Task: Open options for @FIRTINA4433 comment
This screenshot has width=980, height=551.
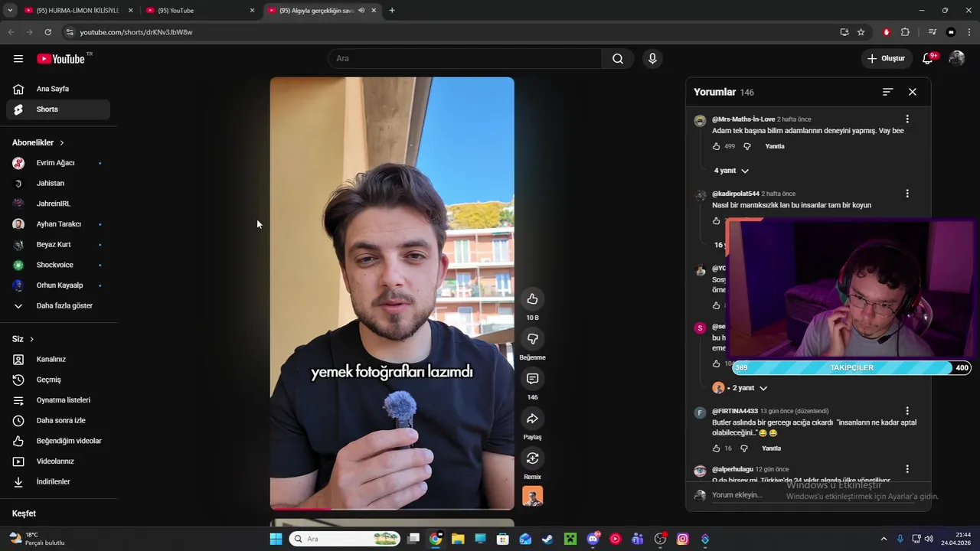Action: [x=907, y=411]
